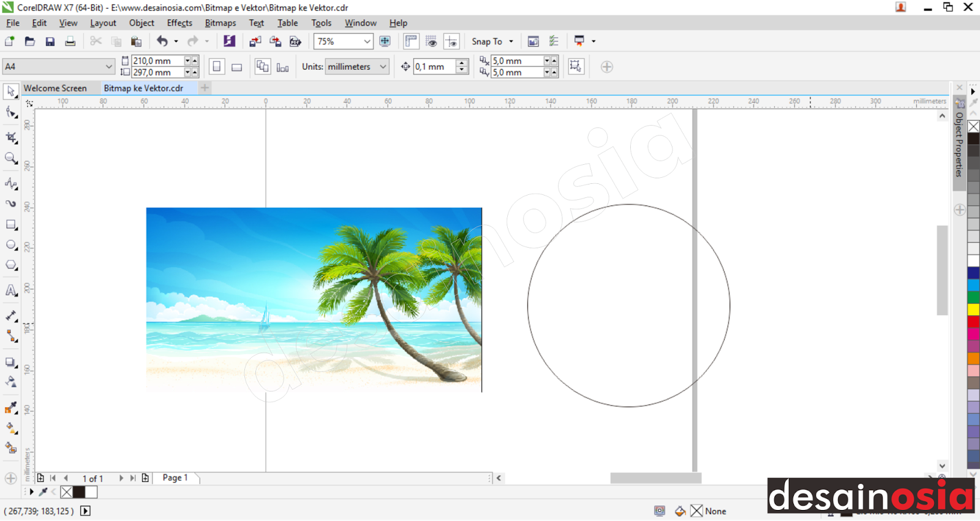Pick the yellow swatch in color palette
The width and height of the screenshot is (980, 521).
tap(973, 310)
